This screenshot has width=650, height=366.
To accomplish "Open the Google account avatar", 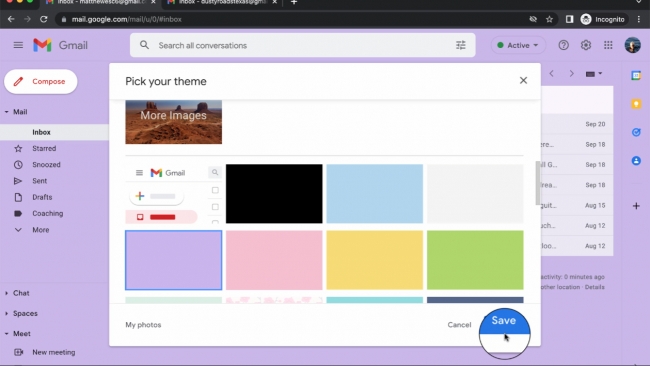I will click(x=633, y=45).
